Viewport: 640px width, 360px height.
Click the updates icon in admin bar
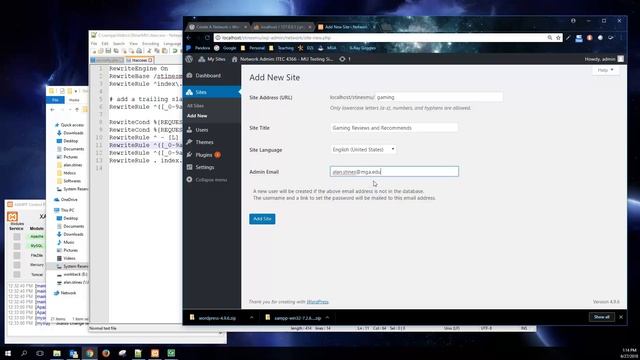click(x=344, y=59)
